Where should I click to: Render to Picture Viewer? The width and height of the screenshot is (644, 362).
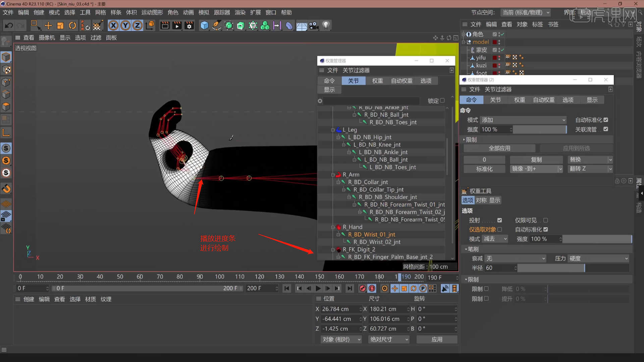tap(177, 25)
